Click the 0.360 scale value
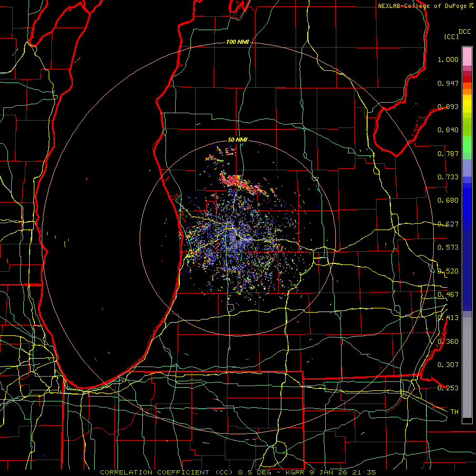The image size is (476, 476). coord(448,342)
